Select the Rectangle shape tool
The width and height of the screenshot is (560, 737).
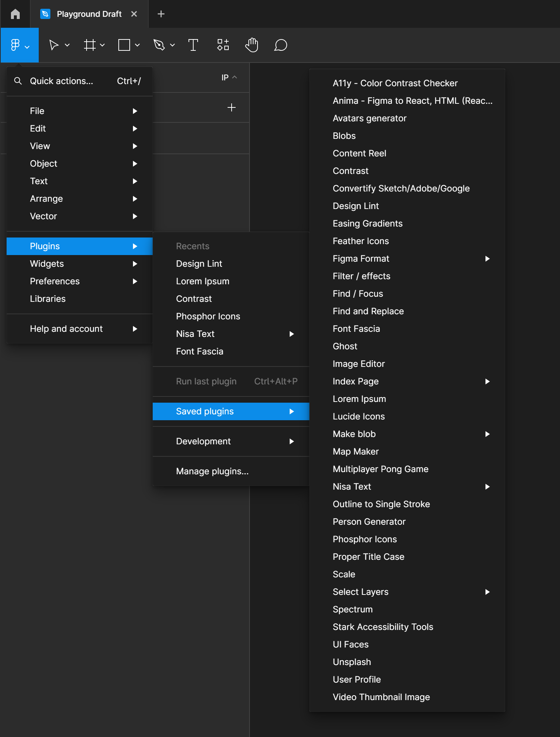[124, 45]
